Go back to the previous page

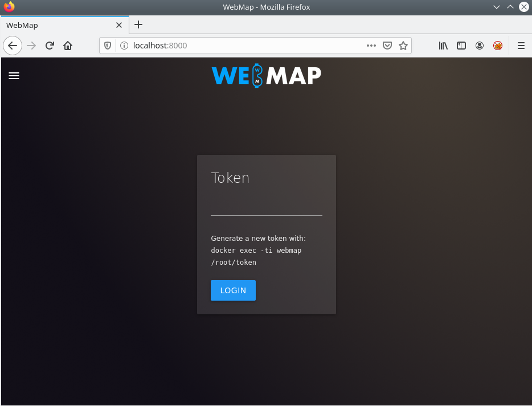pos(13,46)
